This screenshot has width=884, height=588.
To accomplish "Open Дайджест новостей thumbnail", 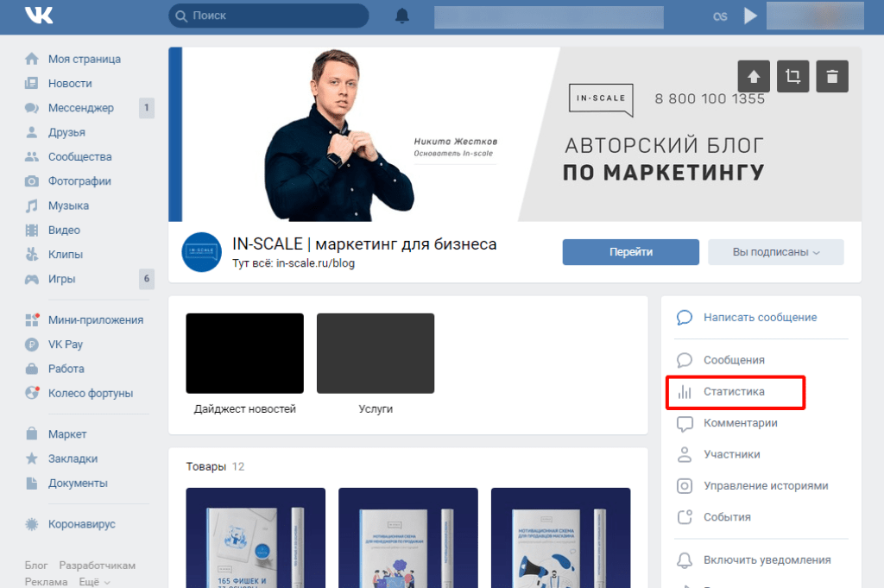I will [244, 353].
